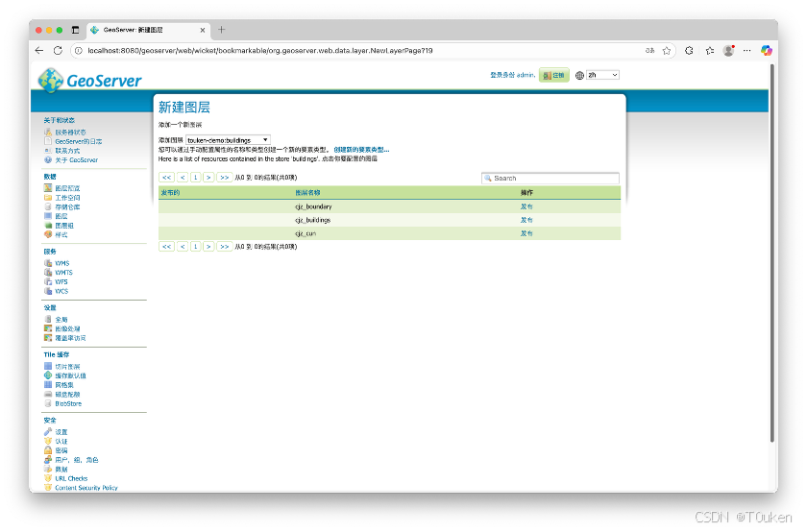The image size is (807, 532).
Task: Click the layer groups green icon
Action: point(48,226)
